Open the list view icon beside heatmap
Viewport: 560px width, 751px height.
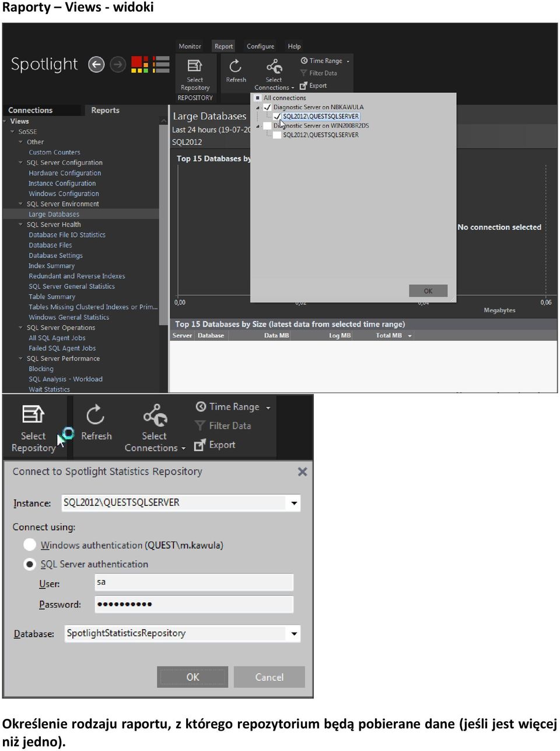(x=160, y=64)
